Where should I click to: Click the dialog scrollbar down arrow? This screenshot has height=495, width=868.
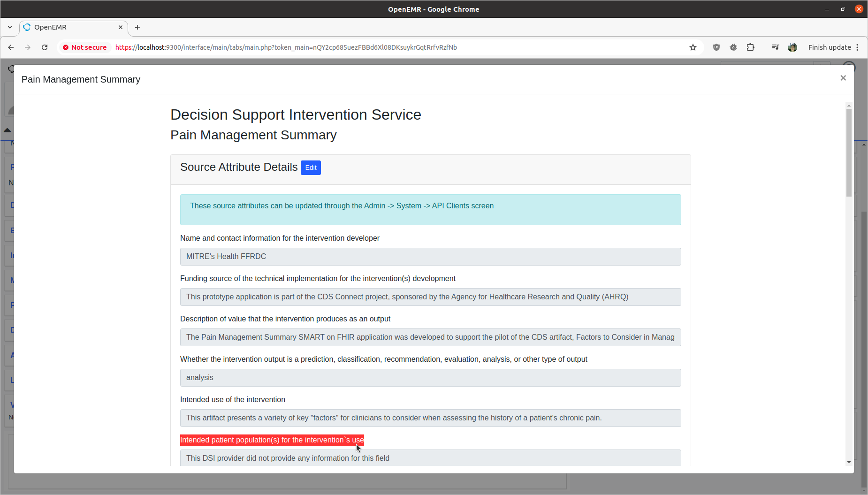pos(849,462)
